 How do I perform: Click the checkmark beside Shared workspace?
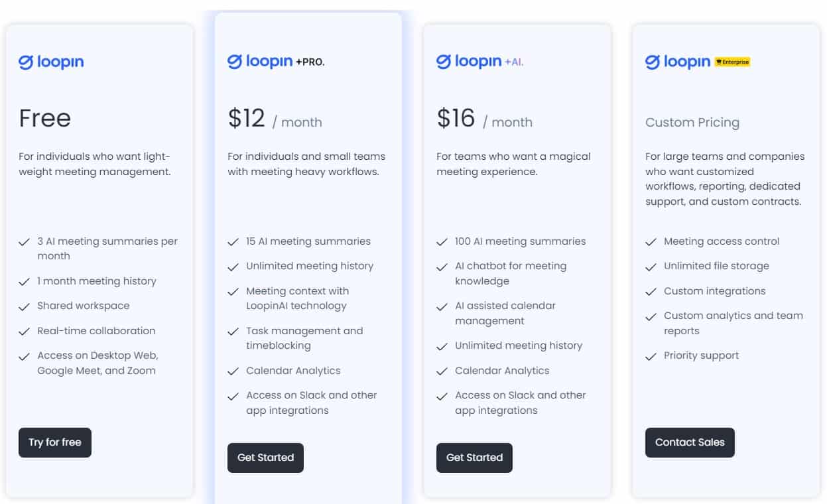(25, 306)
